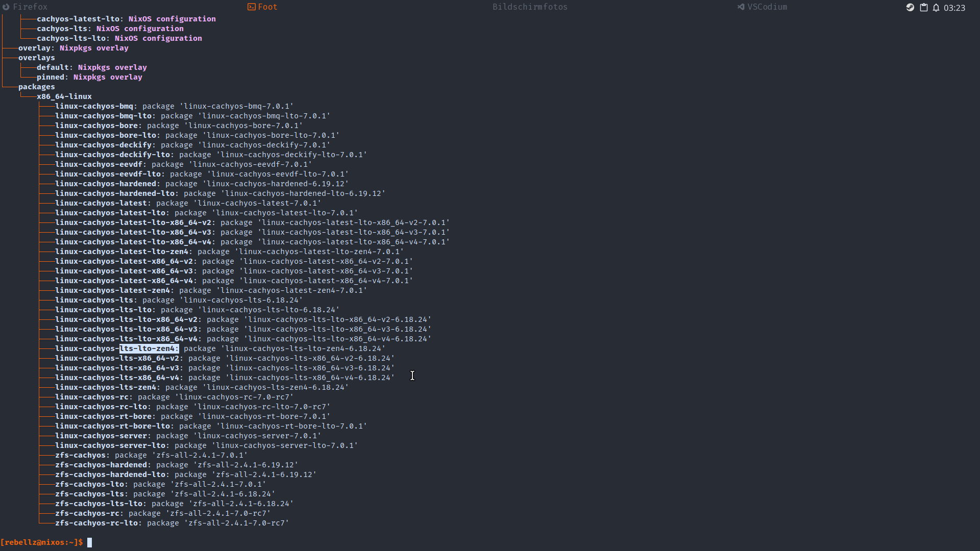Viewport: 980px width, 551px height.
Task: Click the Foot terminal icon
Action: coord(251,7)
